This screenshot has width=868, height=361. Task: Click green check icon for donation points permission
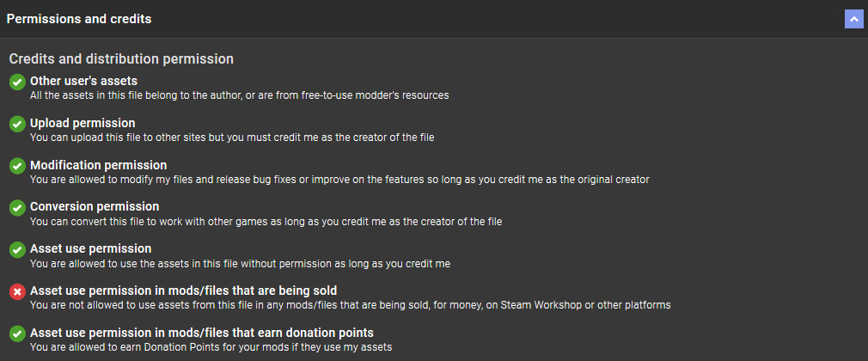click(x=17, y=333)
